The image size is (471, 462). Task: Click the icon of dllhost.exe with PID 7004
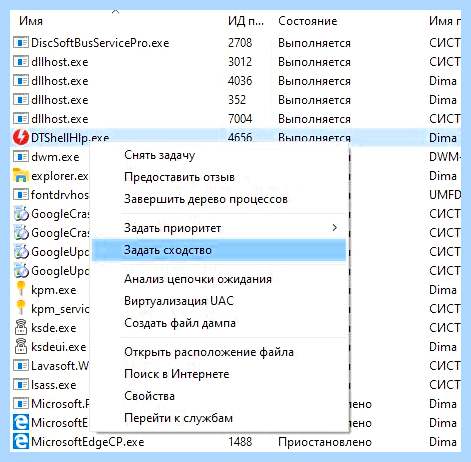pyautogui.click(x=21, y=119)
